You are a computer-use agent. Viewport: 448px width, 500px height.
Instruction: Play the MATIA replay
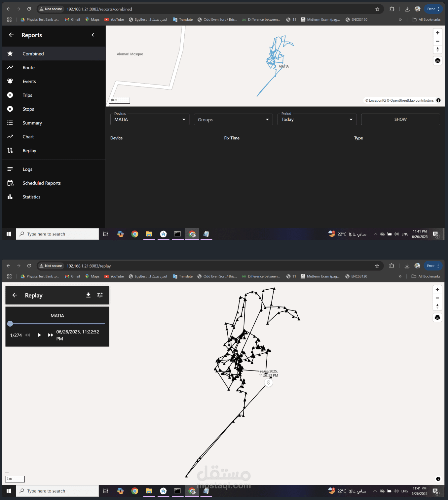click(39, 335)
